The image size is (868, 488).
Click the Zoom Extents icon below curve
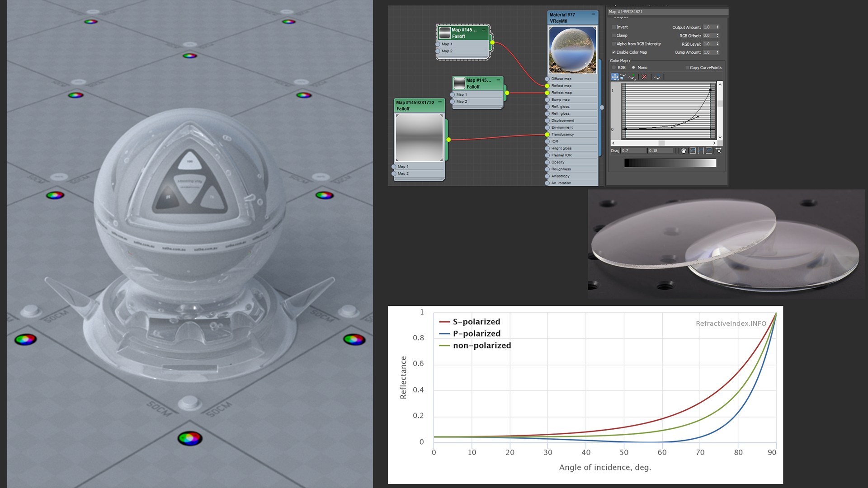pos(693,150)
